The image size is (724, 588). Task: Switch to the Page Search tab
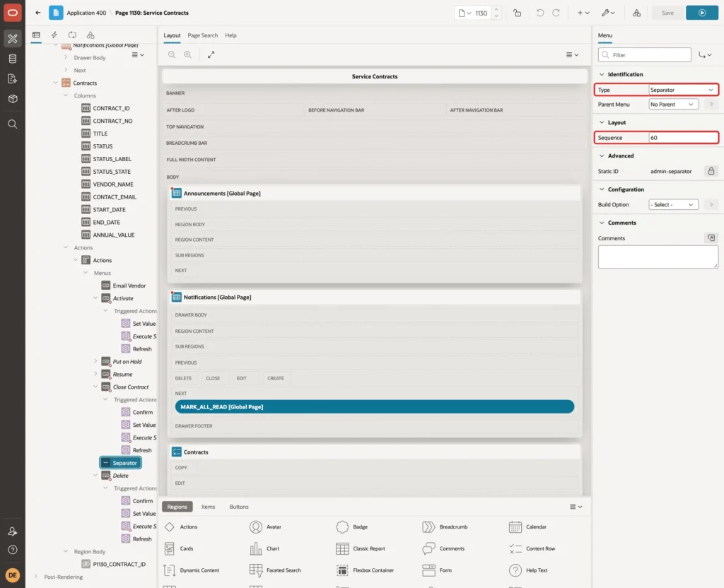202,35
